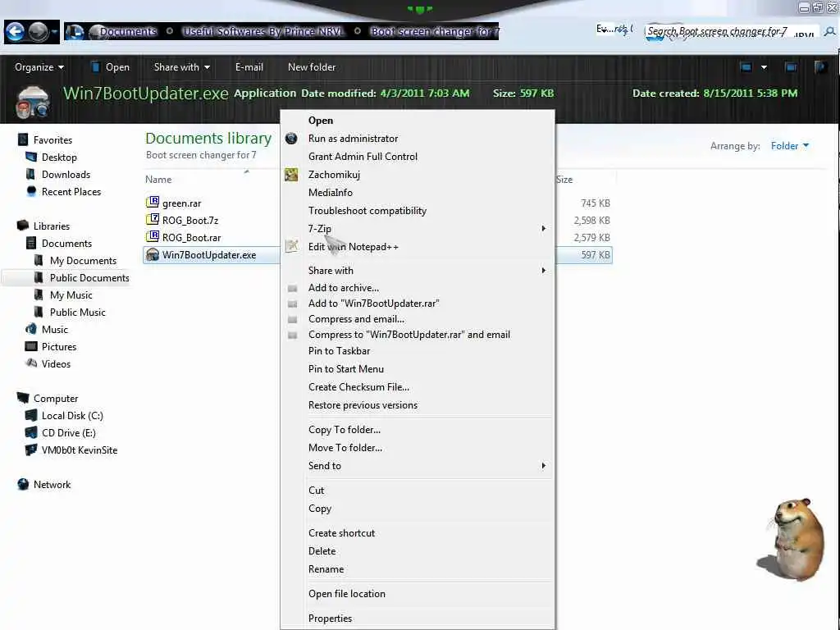Viewport: 840px width, 630px height.
Task: Click the Zachomikuj hamster icon entry
Action: [291, 175]
